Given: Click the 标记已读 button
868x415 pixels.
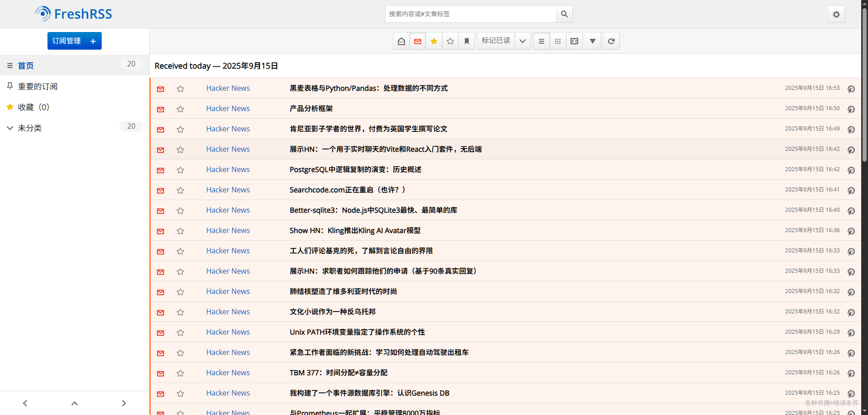Looking at the screenshot, I should (x=496, y=41).
